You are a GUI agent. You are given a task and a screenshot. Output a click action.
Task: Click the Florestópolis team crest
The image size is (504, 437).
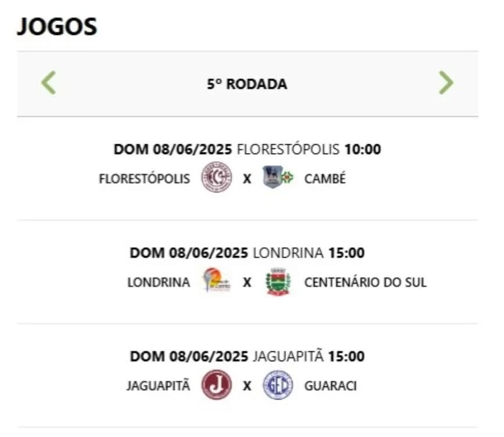(x=216, y=177)
